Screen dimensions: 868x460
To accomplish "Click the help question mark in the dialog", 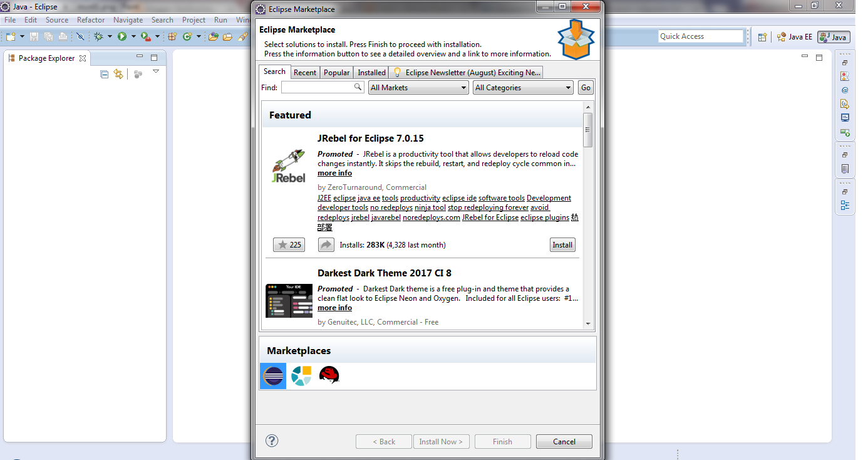I will [x=271, y=441].
